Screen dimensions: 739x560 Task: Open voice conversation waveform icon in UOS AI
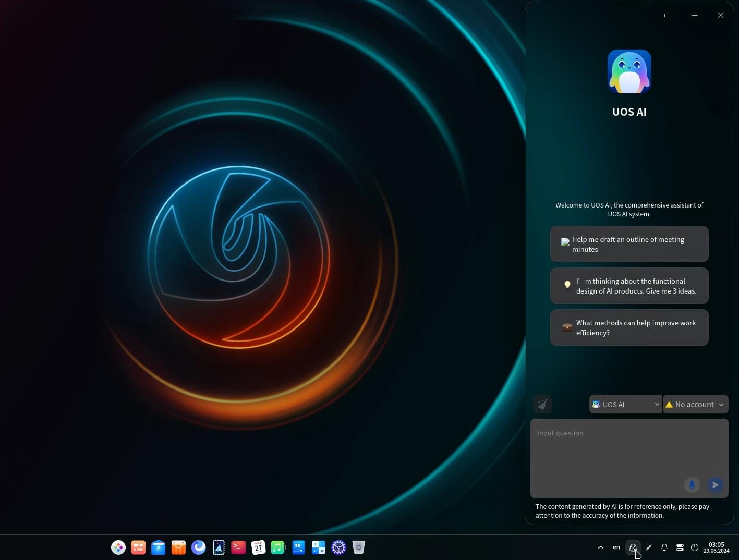(x=669, y=15)
